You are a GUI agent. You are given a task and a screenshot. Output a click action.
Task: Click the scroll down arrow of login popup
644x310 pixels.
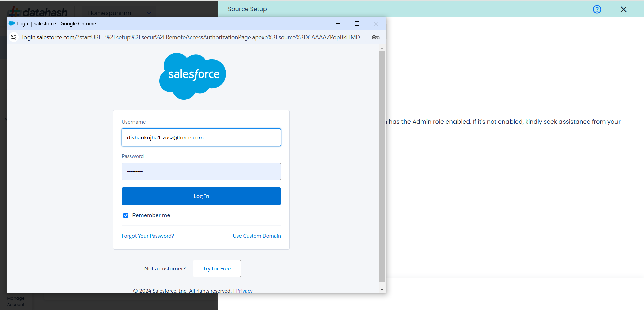click(382, 289)
